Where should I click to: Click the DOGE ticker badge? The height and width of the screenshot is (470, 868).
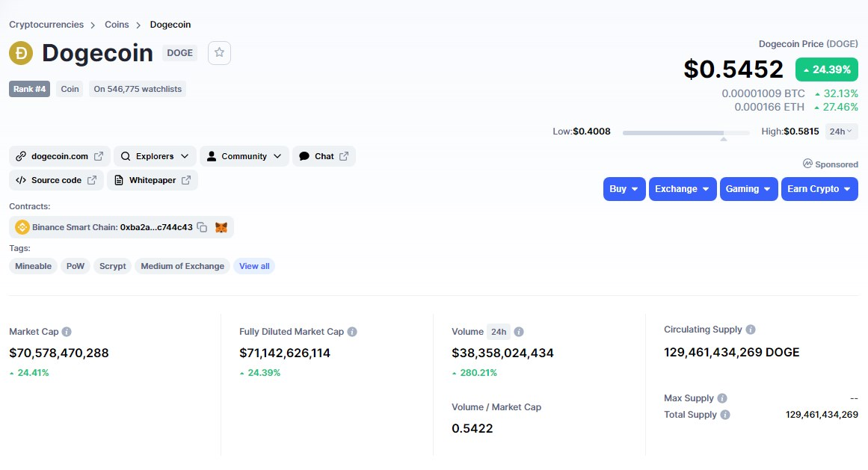click(x=180, y=53)
